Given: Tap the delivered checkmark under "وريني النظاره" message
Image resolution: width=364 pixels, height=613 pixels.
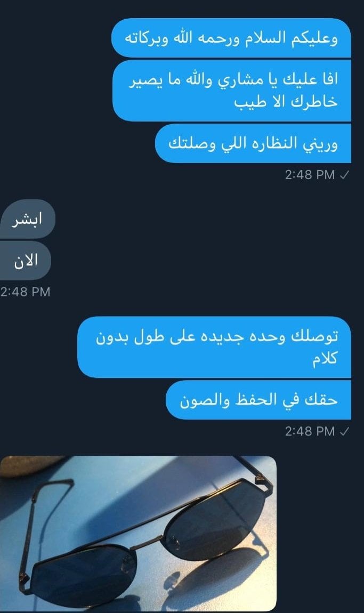Looking at the screenshot, I should [x=344, y=175].
